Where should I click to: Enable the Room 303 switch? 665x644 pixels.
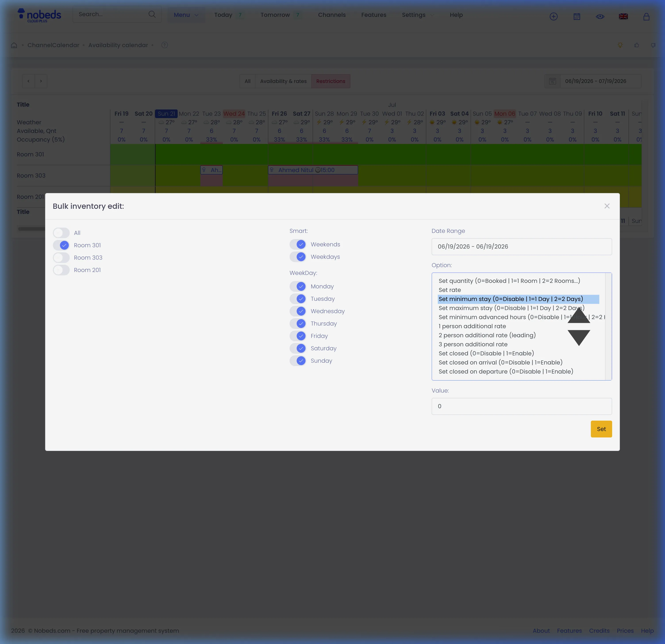61,258
